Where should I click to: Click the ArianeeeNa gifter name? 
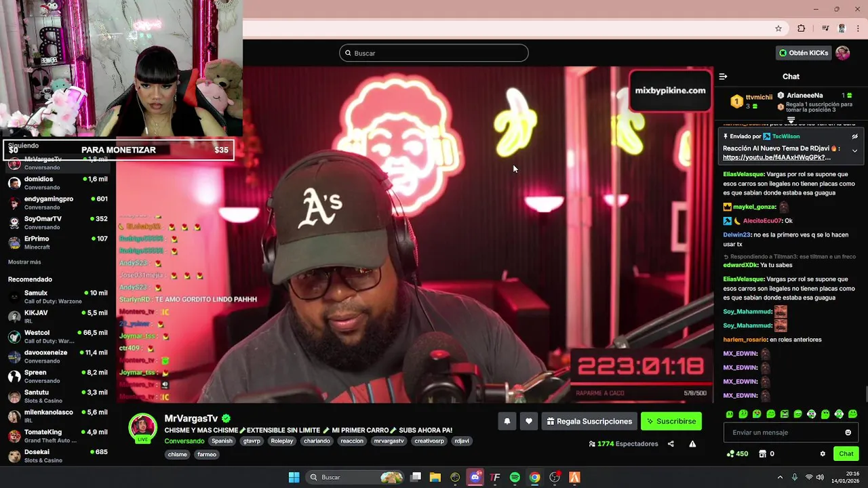tap(804, 96)
